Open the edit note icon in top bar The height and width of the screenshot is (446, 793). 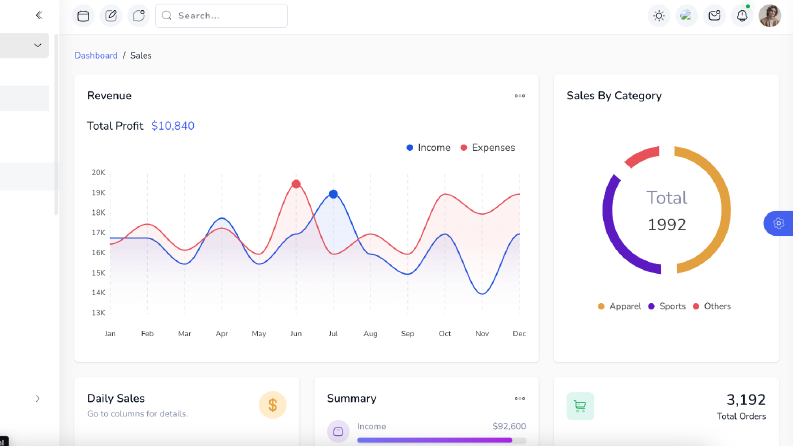tap(111, 16)
